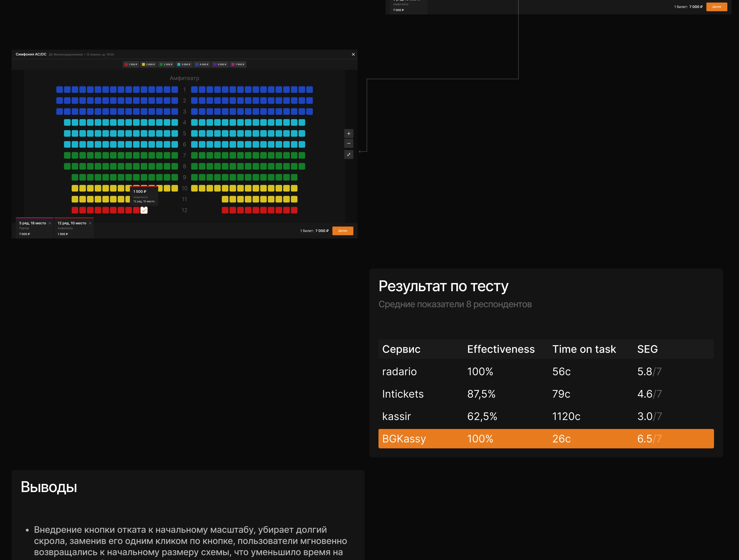The height and width of the screenshot is (560, 739).
Task: Click the Амфитеатр section label above seats
Action: (x=184, y=78)
